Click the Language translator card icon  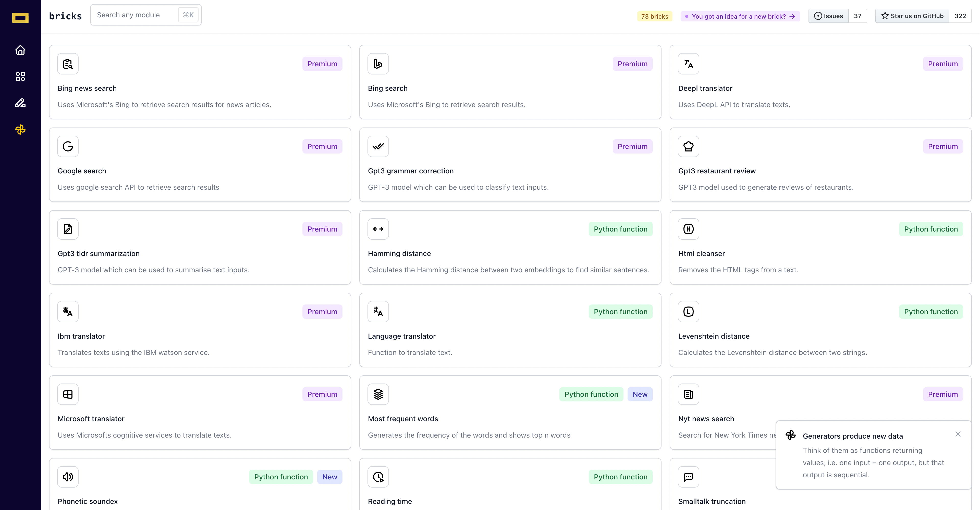pyautogui.click(x=378, y=312)
